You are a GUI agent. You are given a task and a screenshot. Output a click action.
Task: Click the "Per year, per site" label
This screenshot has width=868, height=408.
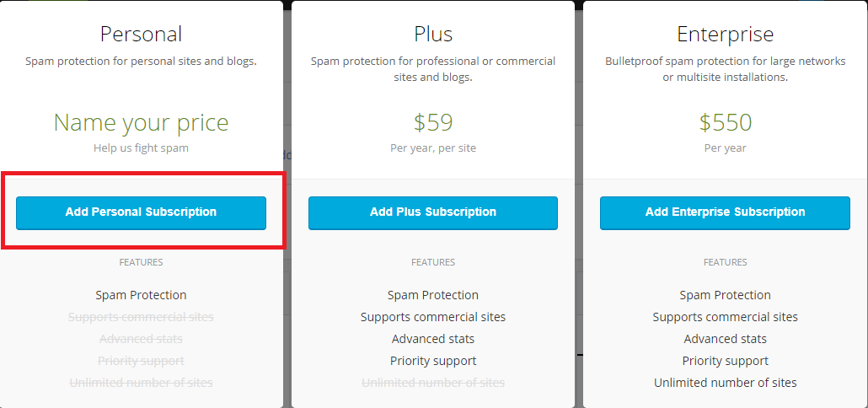point(433,148)
